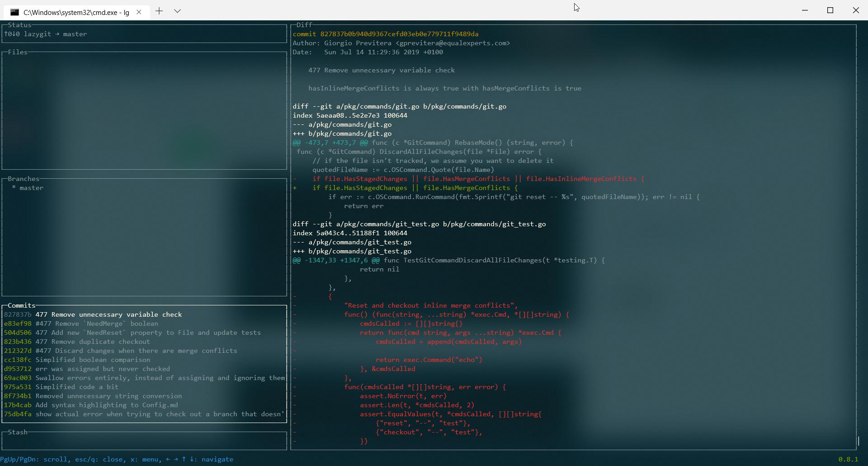Maximize the terminal window
868x466 pixels.
tap(830, 10)
